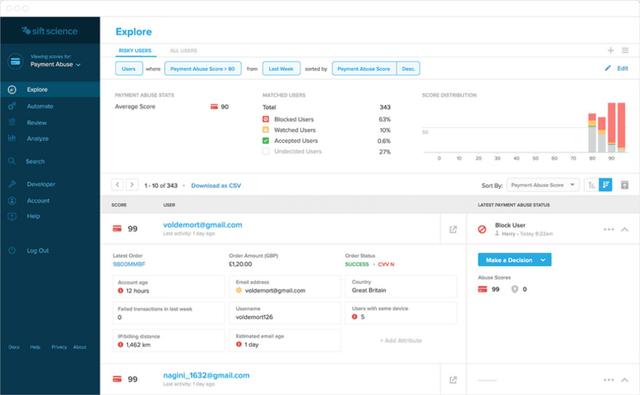Toggle the Desc. sort direction pill

pyautogui.click(x=408, y=69)
